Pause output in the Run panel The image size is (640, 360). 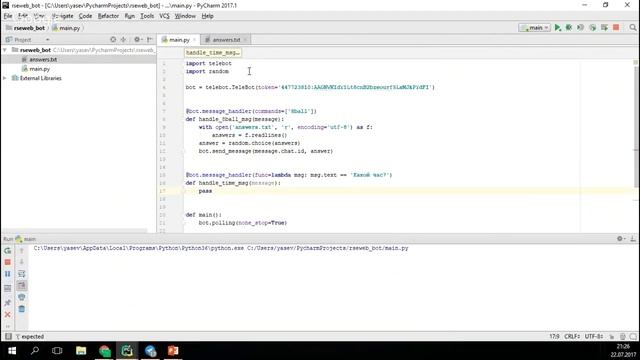pos(7,274)
